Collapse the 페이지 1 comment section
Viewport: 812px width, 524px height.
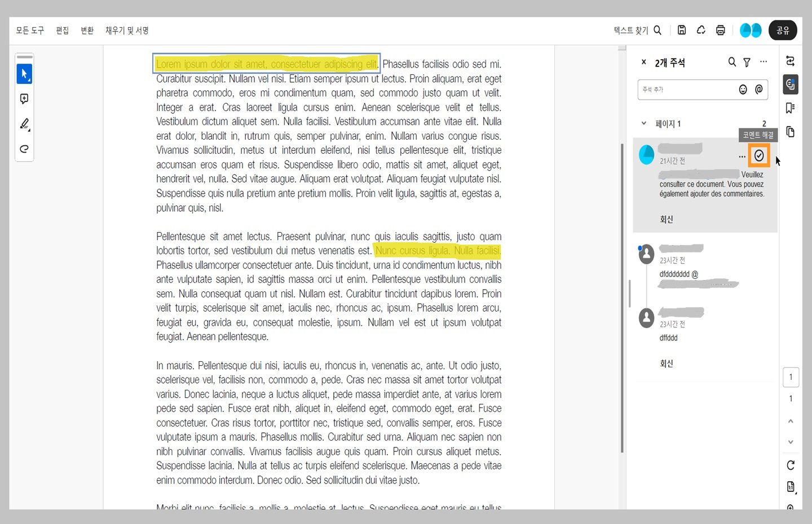pyautogui.click(x=643, y=123)
